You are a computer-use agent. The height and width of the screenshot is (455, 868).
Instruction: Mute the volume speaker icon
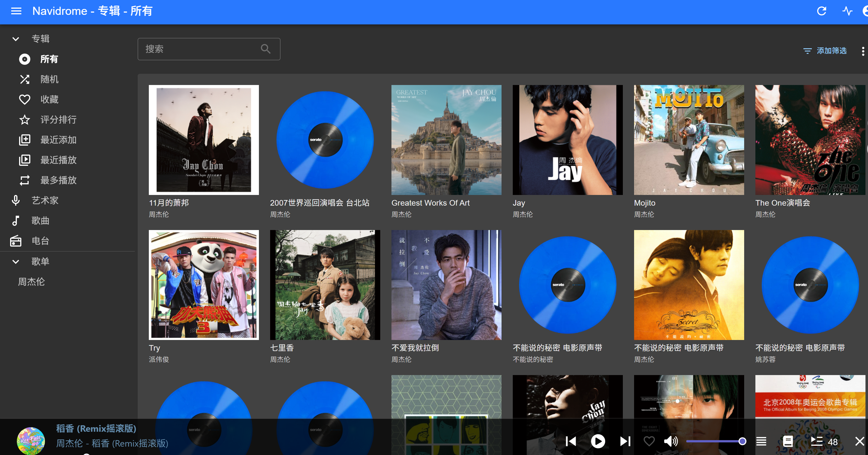[x=671, y=441]
